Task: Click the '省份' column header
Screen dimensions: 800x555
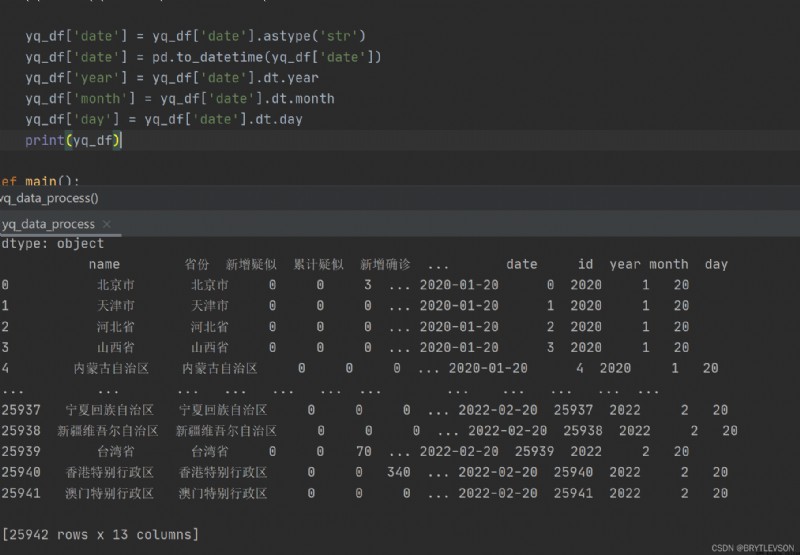Action: click(196, 264)
